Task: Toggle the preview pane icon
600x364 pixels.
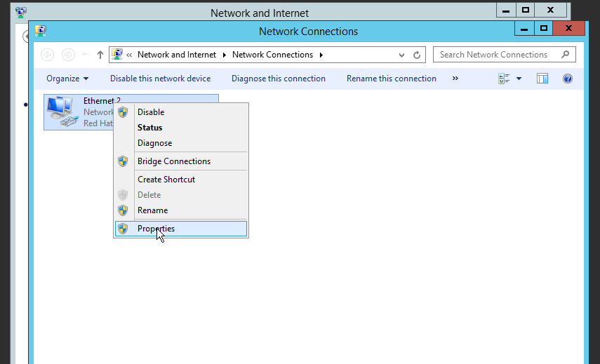Action: pos(542,79)
